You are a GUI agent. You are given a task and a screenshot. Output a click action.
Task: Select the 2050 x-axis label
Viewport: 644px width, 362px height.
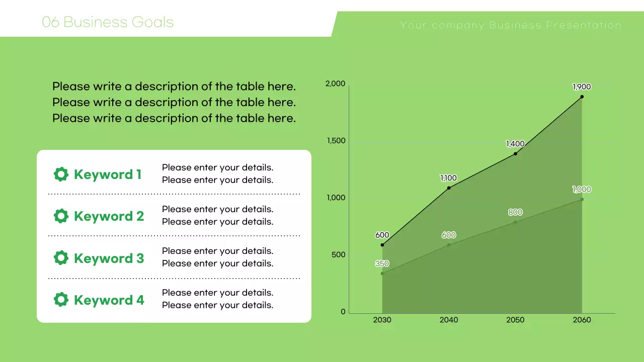point(515,320)
